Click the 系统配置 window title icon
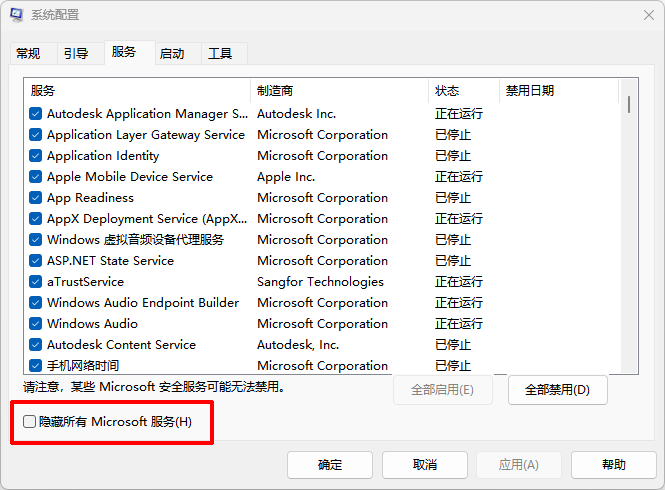Viewport: 665px width, 490px height. pyautogui.click(x=17, y=15)
